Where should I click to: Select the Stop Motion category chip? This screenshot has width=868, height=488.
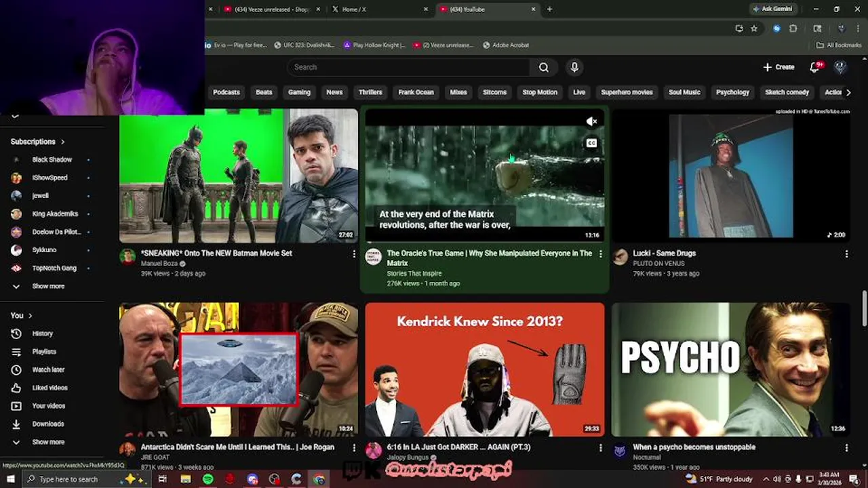[x=540, y=92]
